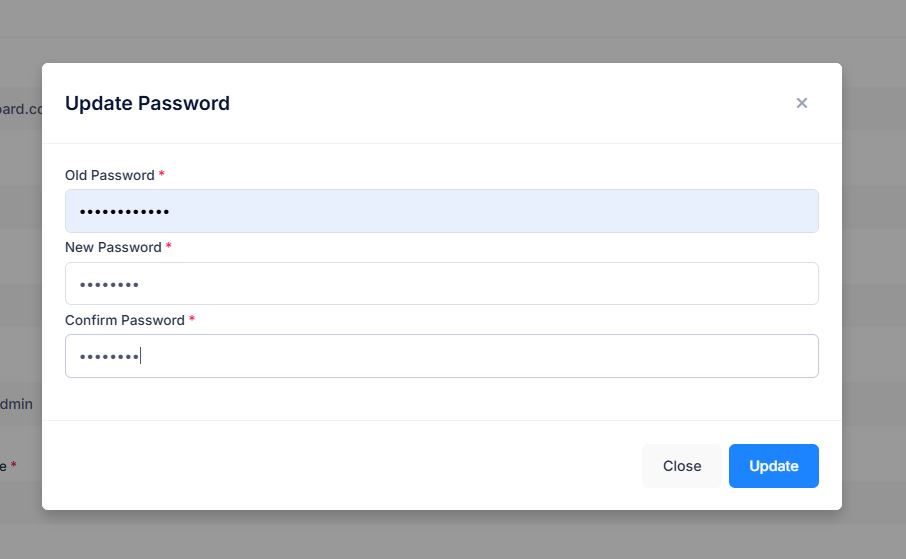Place the caret in the Confirm Password dots
906x559 pixels.
109,357
